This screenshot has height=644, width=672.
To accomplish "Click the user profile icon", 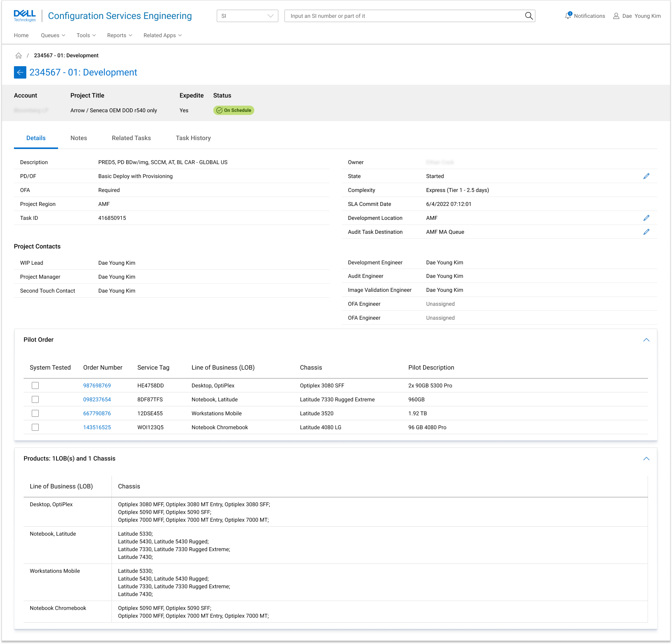I will tap(616, 16).
